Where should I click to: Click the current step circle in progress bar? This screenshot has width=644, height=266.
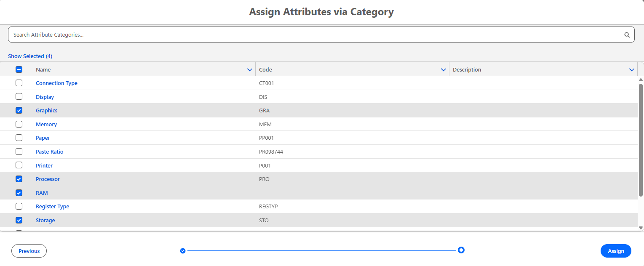(x=461, y=250)
